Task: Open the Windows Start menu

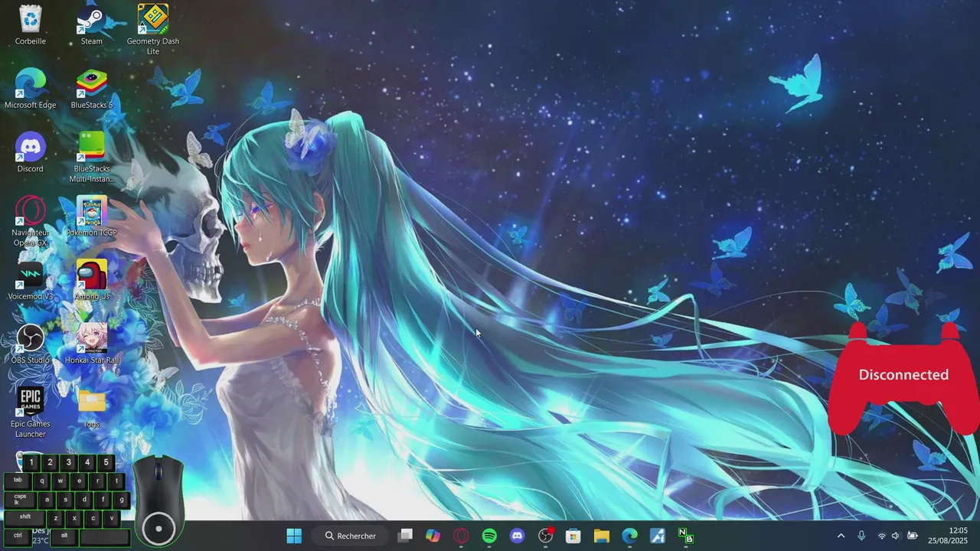Action: click(x=294, y=536)
